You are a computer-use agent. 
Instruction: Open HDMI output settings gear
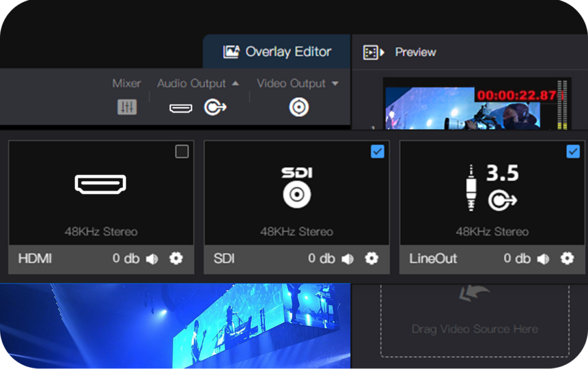(176, 259)
